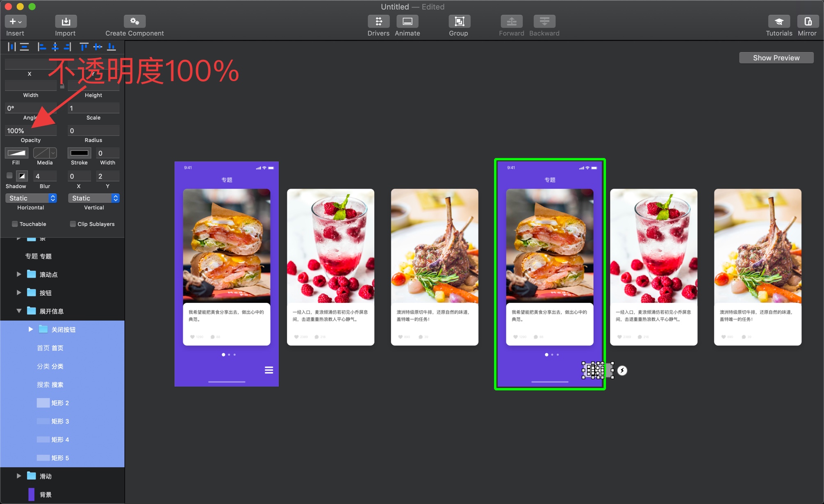Click the Animate toolbar icon
This screenshot has width=824, height=504.
pyautogui.click(x=407, y=21)
